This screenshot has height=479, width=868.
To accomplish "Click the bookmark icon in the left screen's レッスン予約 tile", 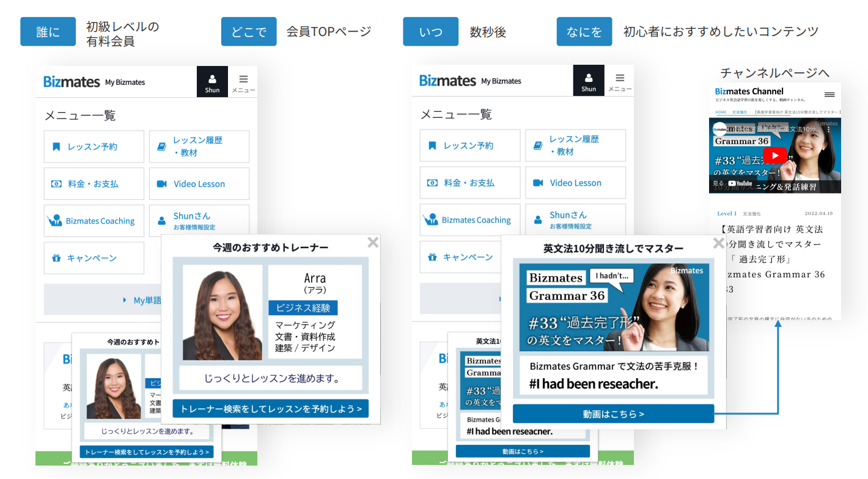I will 56,147.
